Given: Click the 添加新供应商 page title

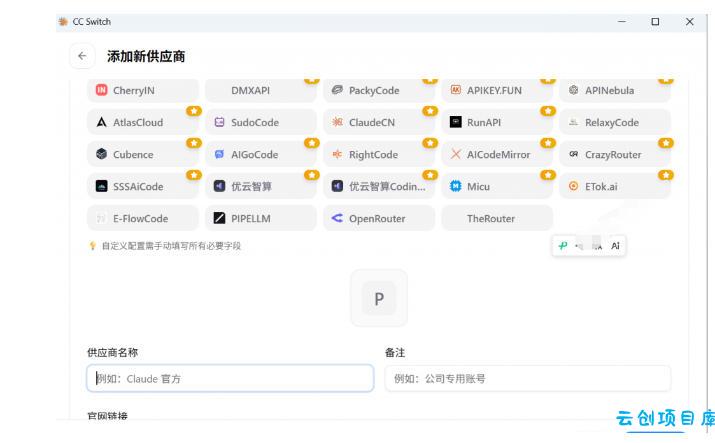Looking at the screenshot, I should pos(146,57).
